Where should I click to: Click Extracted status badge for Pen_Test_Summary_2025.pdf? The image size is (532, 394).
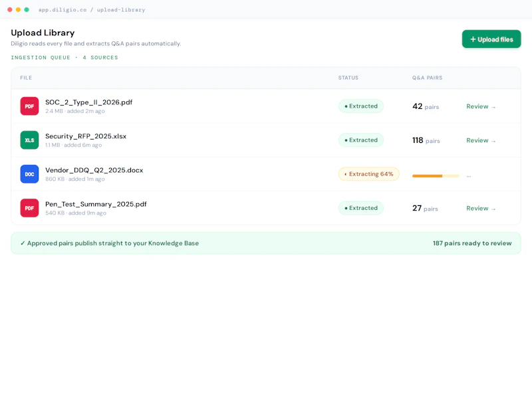[361, 208]
